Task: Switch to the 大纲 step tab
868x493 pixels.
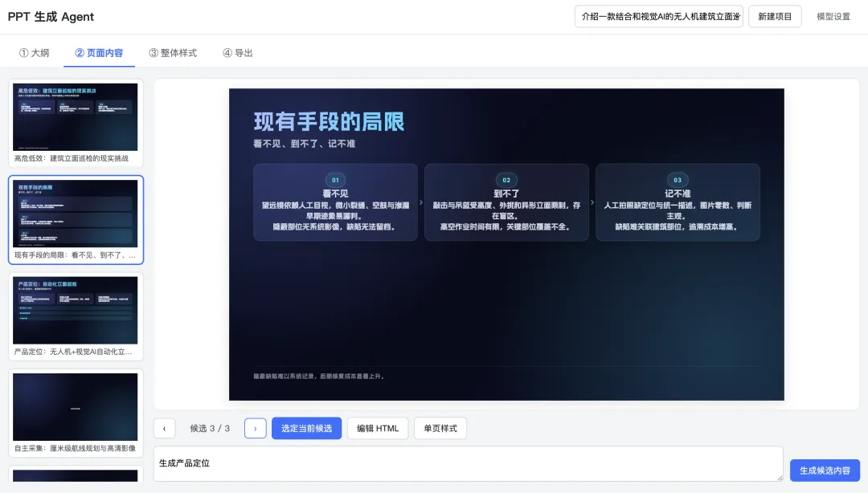Action: pos(35,52)
